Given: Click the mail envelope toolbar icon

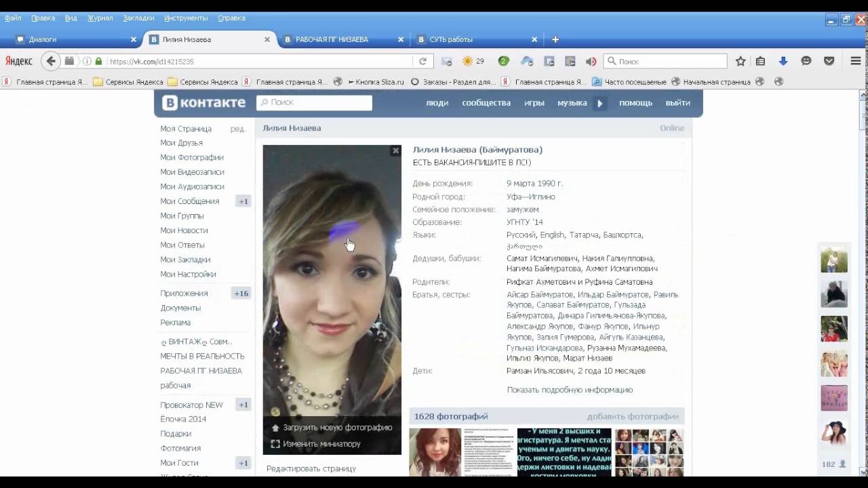Looking at the screenshot, I should (446, 61).
